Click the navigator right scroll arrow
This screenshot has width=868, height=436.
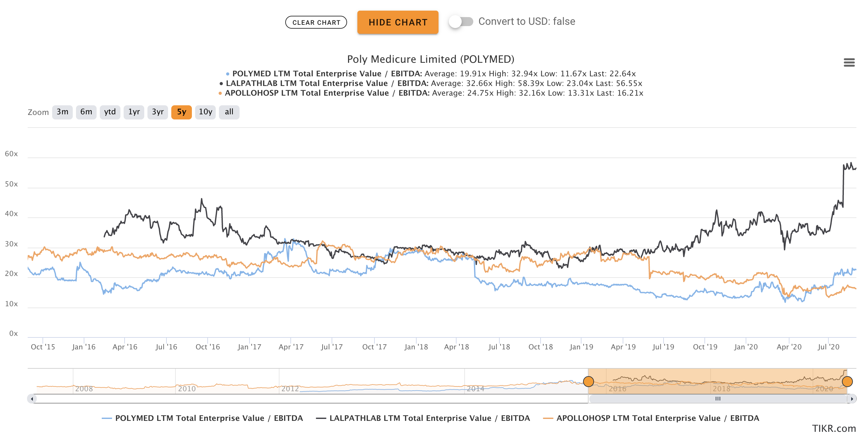(852, 399)
